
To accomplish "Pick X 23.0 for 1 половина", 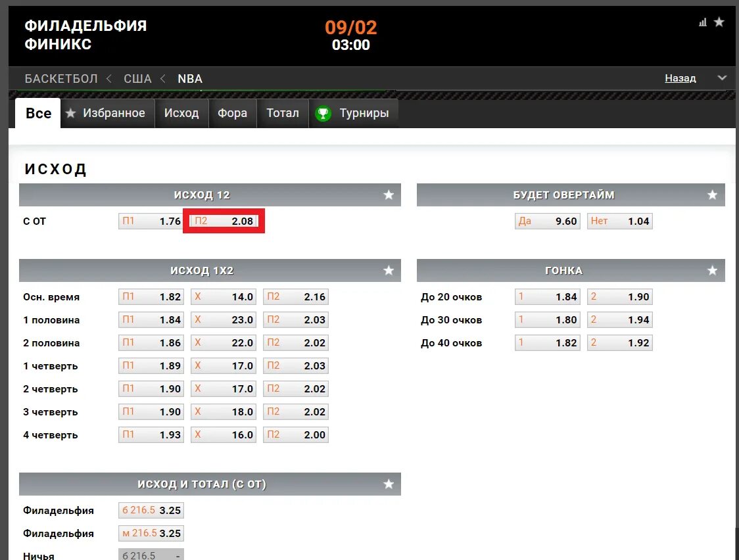I will 224,320.
